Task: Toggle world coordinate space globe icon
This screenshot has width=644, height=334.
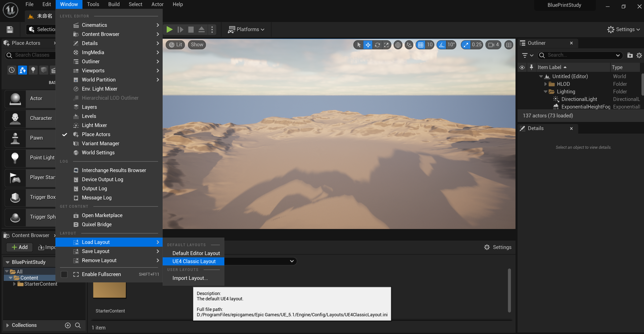Action: (398, 45)
